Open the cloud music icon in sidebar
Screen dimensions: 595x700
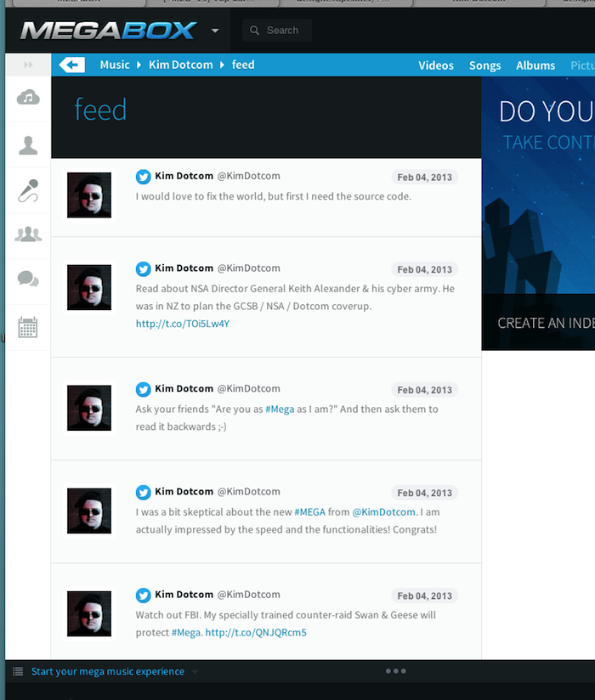pos(28,98)
